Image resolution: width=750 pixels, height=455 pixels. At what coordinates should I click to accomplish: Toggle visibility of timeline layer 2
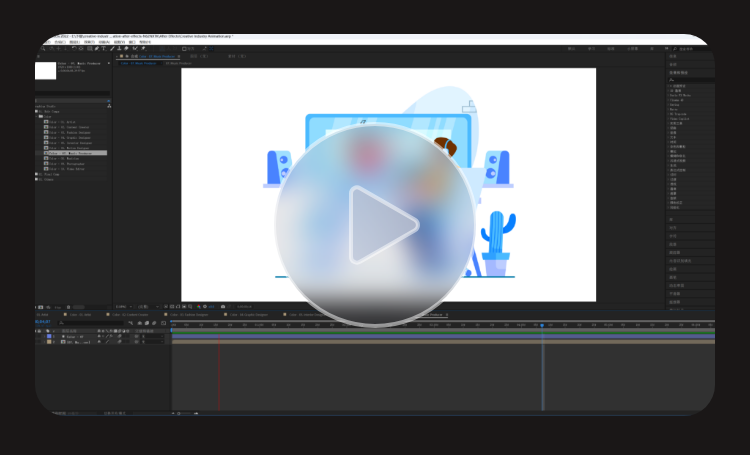click(36, 342)
